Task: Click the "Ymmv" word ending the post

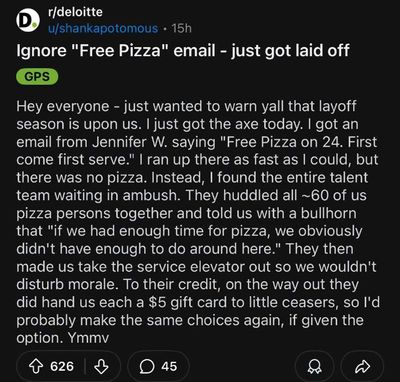Action: (88, 338)
